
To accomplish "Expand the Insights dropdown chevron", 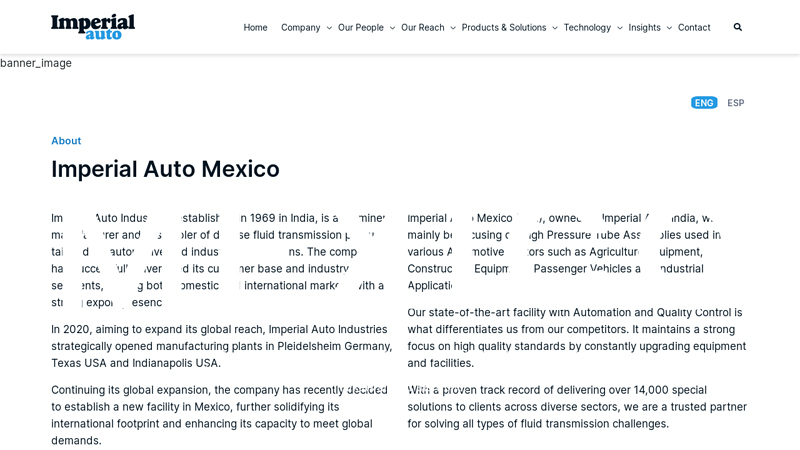I will click(x=669, y=28).
